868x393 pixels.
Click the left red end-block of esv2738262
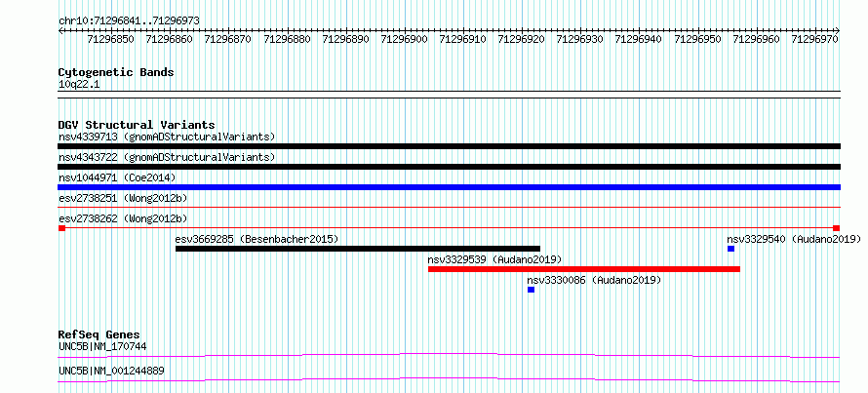[x=62, y=228]
